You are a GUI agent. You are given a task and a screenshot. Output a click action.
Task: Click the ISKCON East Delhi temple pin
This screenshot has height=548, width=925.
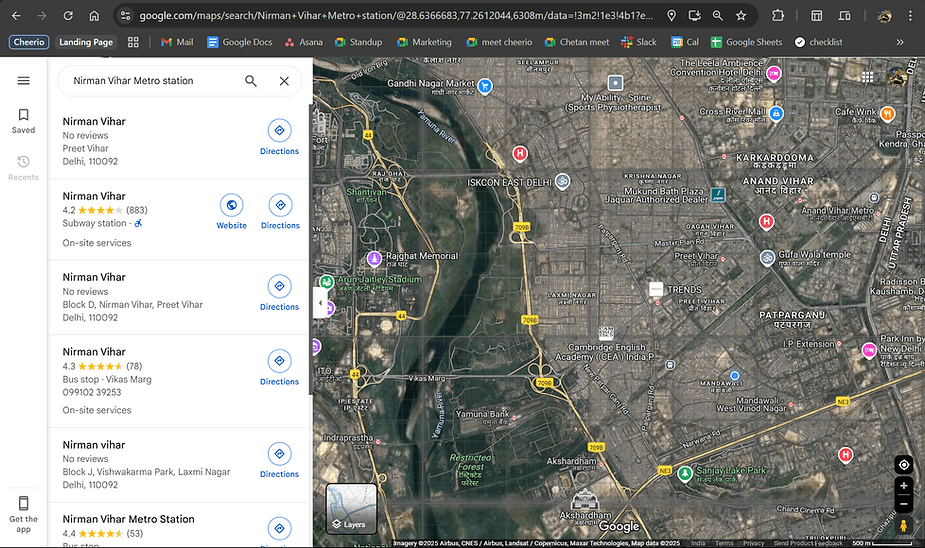[562, 181]
